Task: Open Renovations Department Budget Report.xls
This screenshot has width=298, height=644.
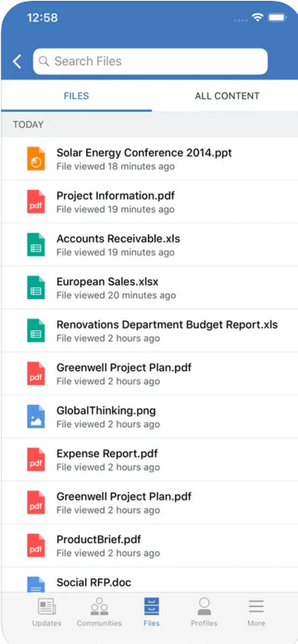Action: point(167,325)
